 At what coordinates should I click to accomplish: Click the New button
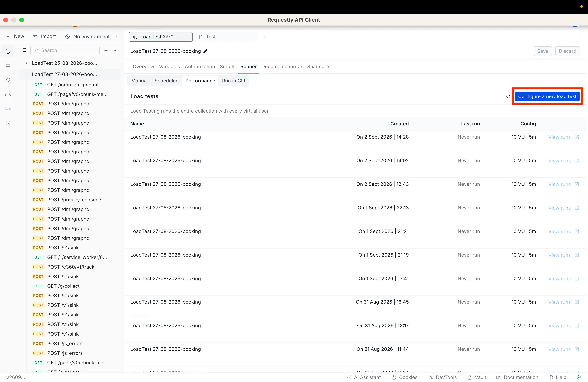coord(15,37)
